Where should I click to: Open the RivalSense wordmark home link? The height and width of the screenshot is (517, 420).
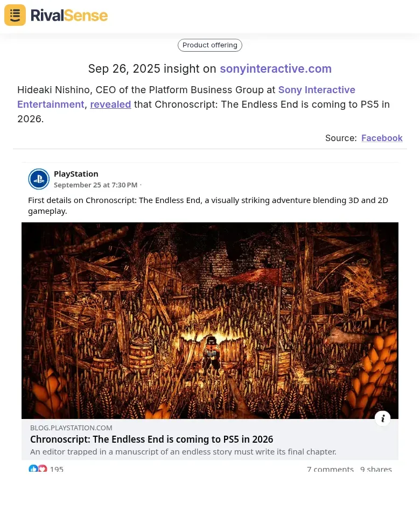69,16
